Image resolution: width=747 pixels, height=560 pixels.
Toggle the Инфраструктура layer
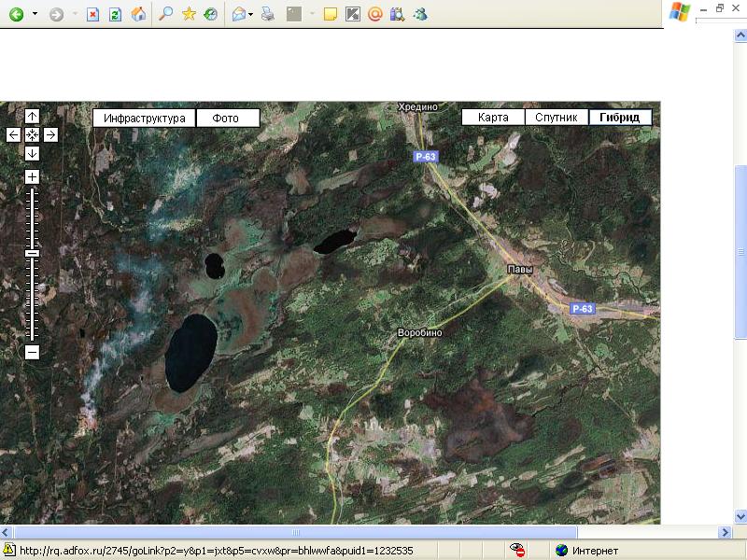(x=144, y=119)
